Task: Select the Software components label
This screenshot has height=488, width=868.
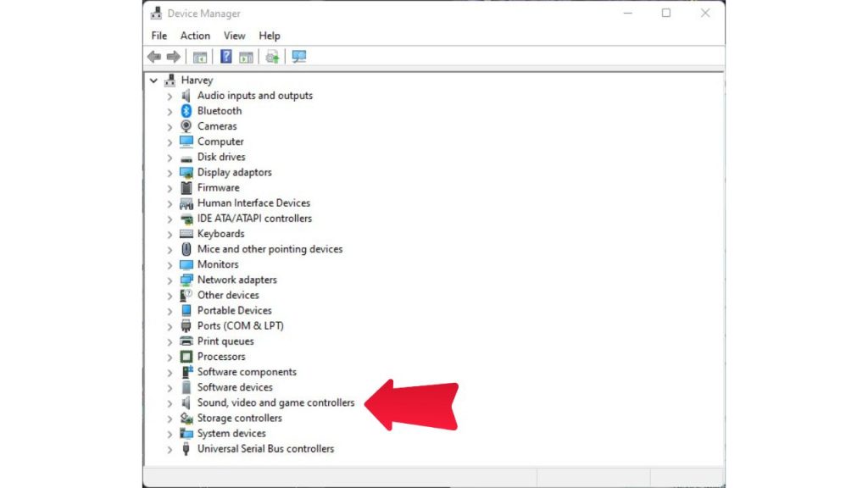Action: click(x=247, y=372)
